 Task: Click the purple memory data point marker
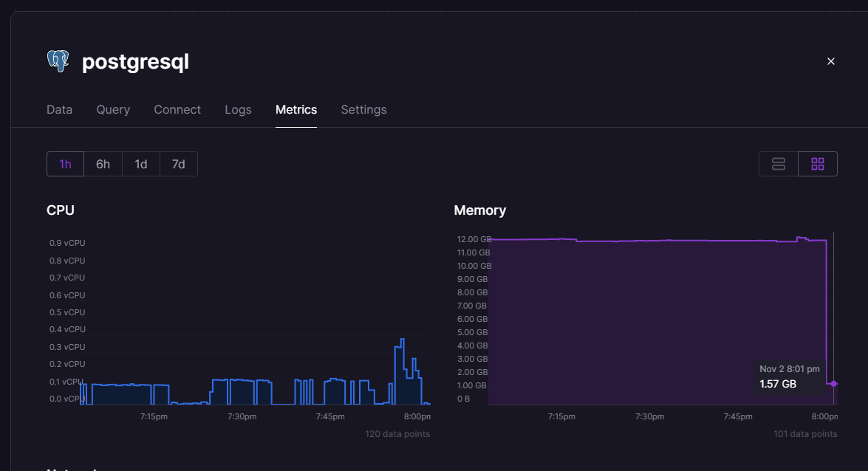tap(833, 384)
